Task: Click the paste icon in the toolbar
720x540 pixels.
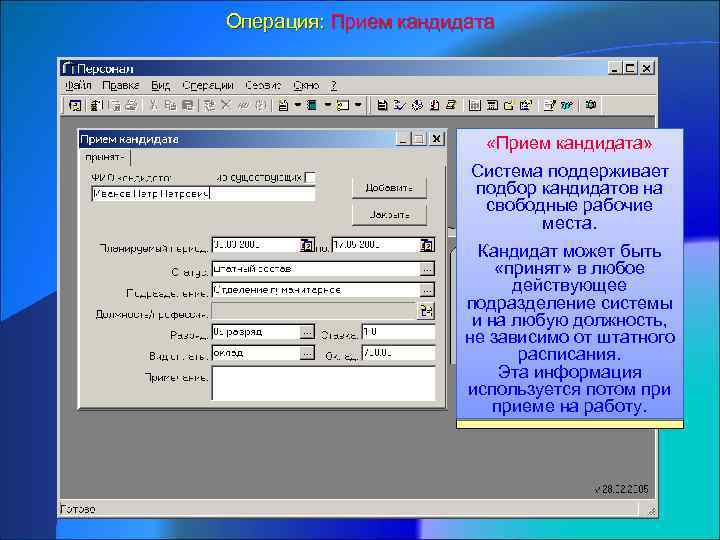Action: pos(187,105)
